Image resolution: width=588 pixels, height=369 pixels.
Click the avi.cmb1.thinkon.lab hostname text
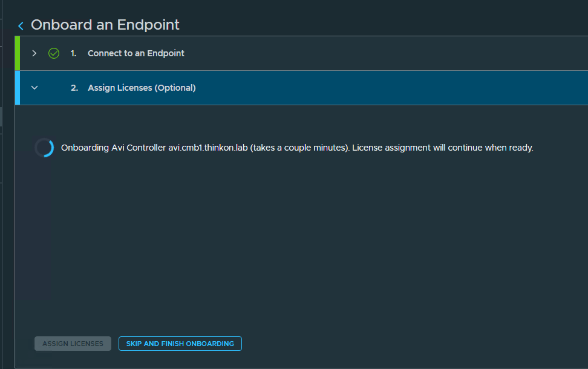207,148
